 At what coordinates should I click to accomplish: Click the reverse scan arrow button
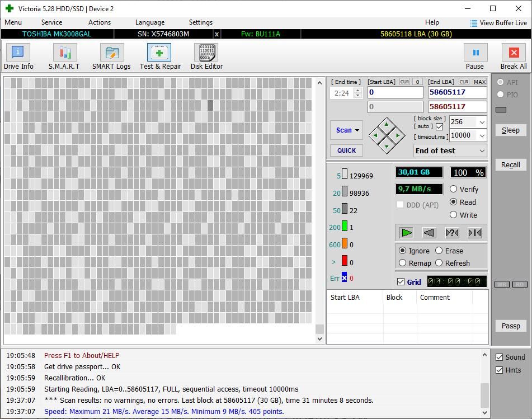[x=429, y=233]
